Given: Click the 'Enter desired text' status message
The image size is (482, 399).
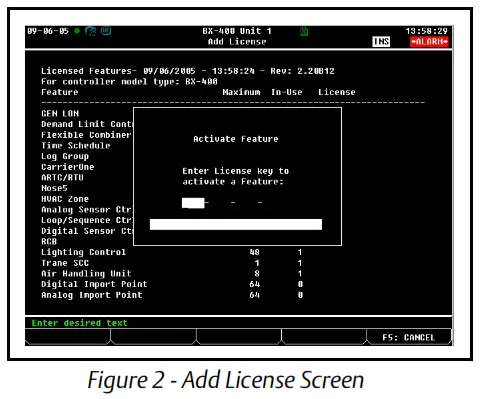Looking at the screenshot, I should 79,323.
